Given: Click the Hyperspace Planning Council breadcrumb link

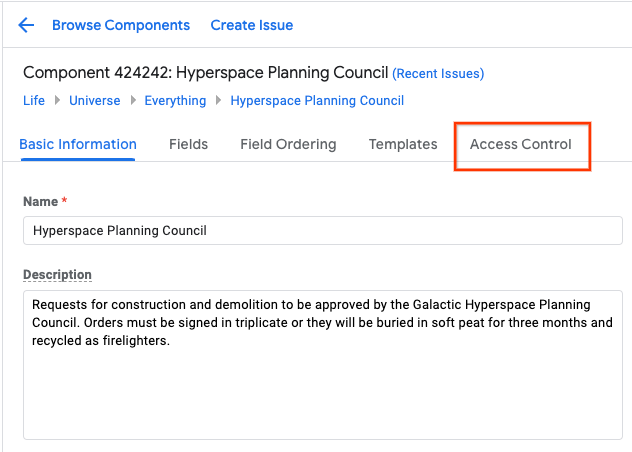Looking at the screenshot, I should 317,100.
